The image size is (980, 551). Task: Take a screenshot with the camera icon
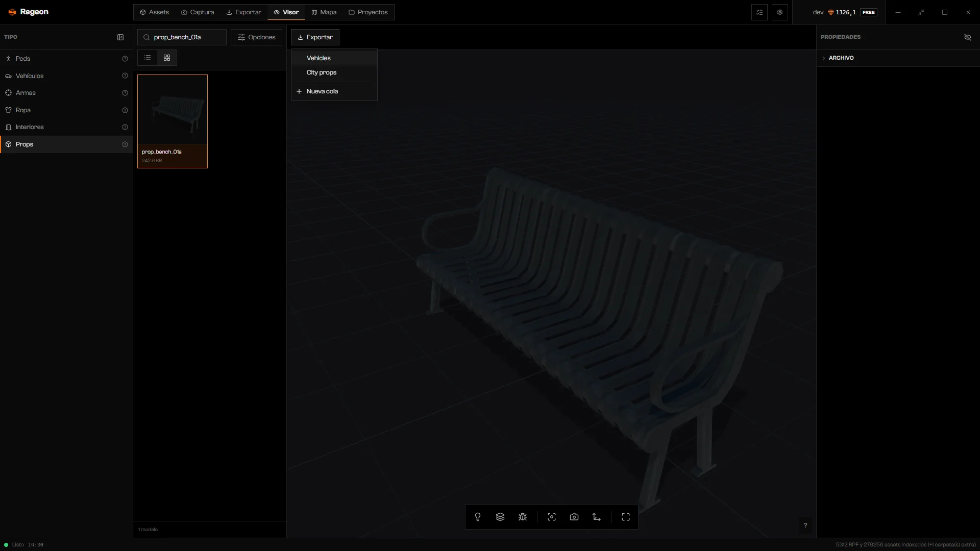point(574,517)
